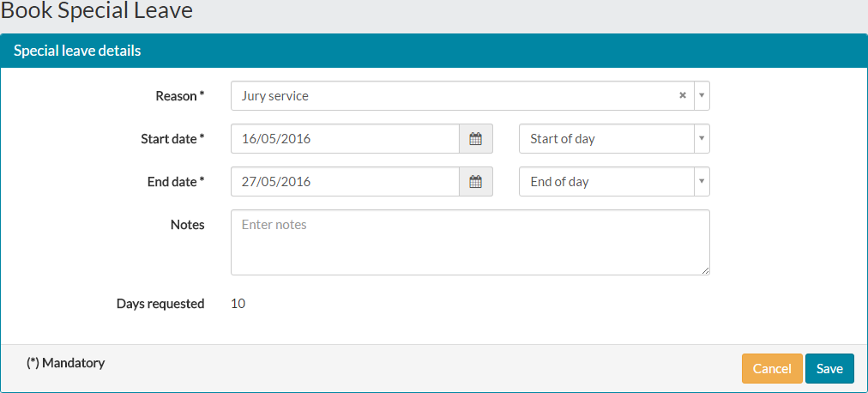This screenshot has width=868, height=393.
Task: Click the Start of day dropdown arrow
Action: [702, 139]
